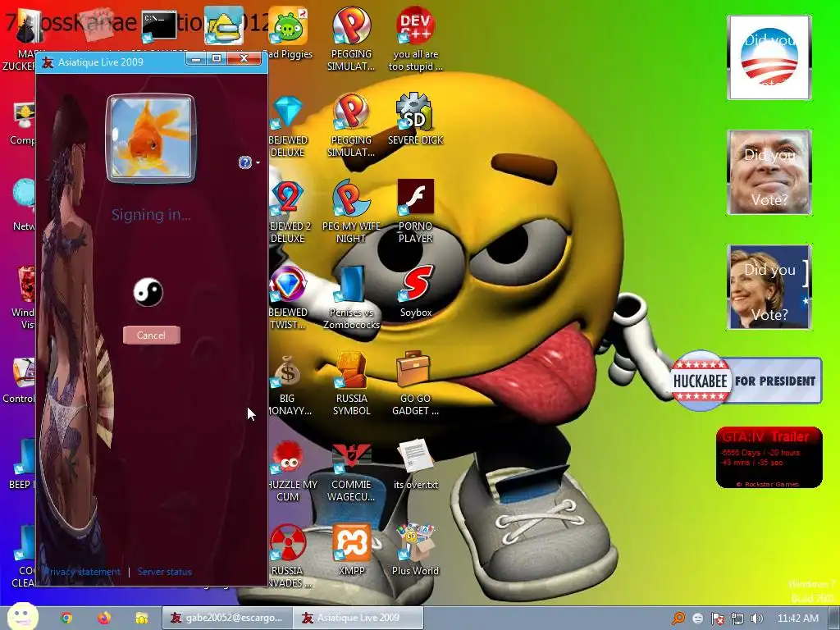Open the BEJEWELED TWIST desktop icon
840x630 pixels.
[x=288, y=298]
